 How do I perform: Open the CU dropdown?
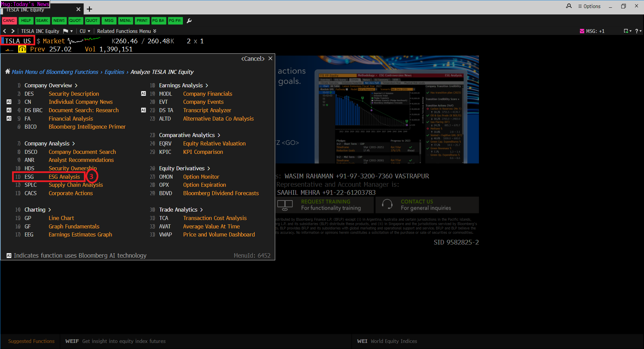tap(85, 31)
